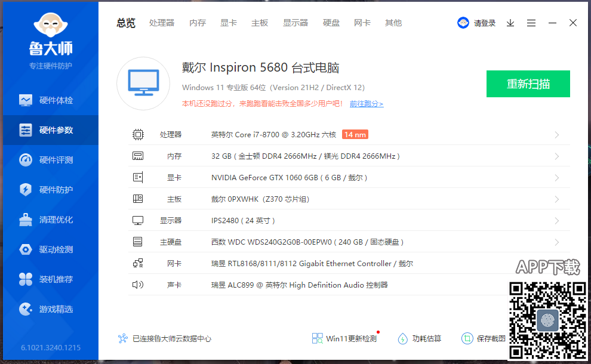The height and width of the screenshot is (364, 591).
Task: Expand the 显卡 row details arrow
Action: point(556,178)
